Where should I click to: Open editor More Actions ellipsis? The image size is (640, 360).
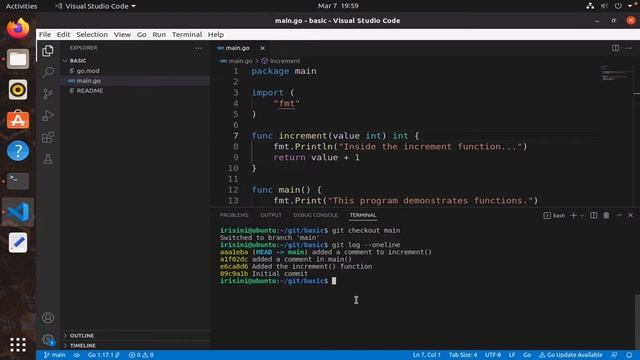[x=629, y=48]
